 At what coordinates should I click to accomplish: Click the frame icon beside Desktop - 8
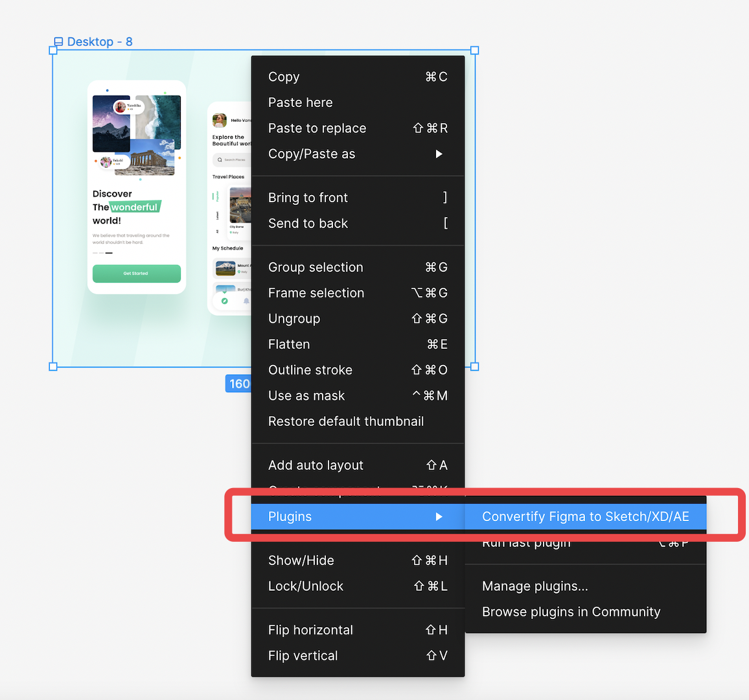coord(59,41)
